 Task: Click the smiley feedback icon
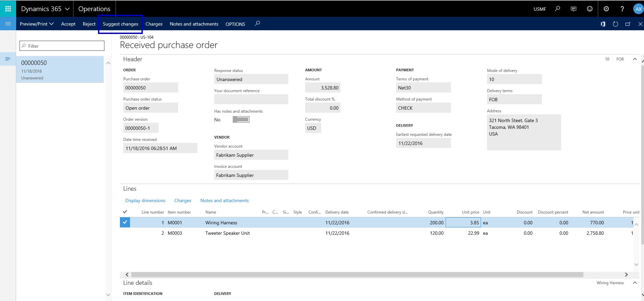coord(590,9)
